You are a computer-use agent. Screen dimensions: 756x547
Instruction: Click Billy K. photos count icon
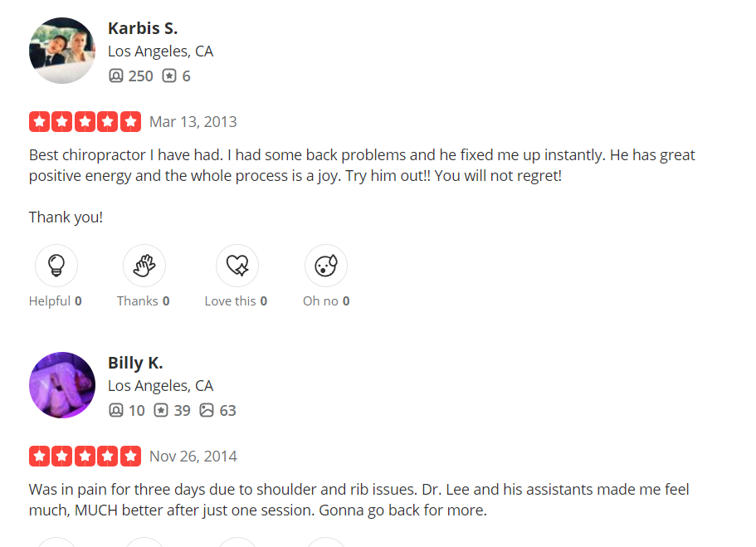click(207, 411)
